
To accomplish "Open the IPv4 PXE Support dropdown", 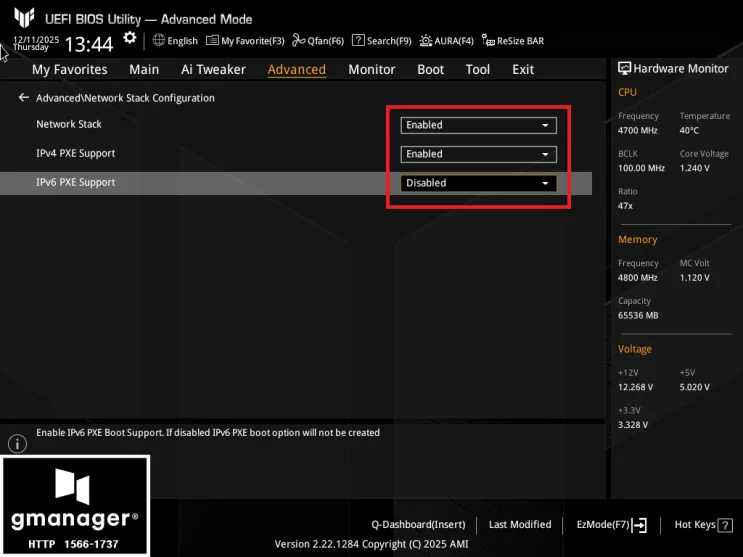I will [479, 154].
